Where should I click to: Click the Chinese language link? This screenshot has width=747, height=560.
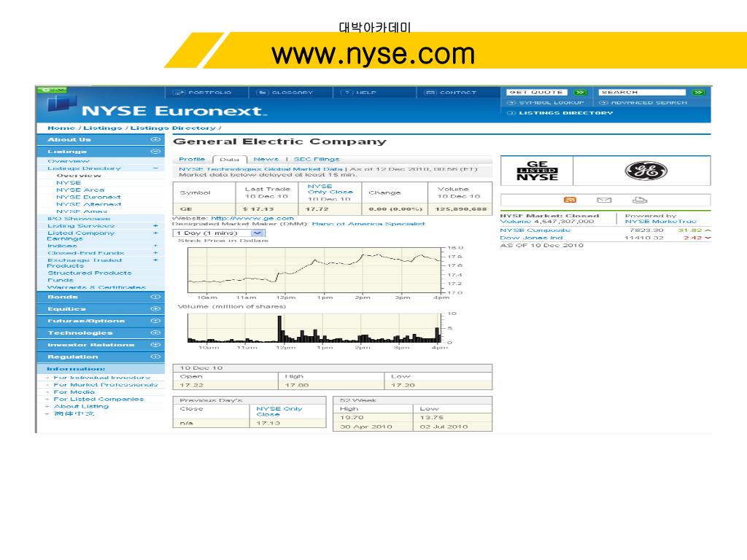74,413
